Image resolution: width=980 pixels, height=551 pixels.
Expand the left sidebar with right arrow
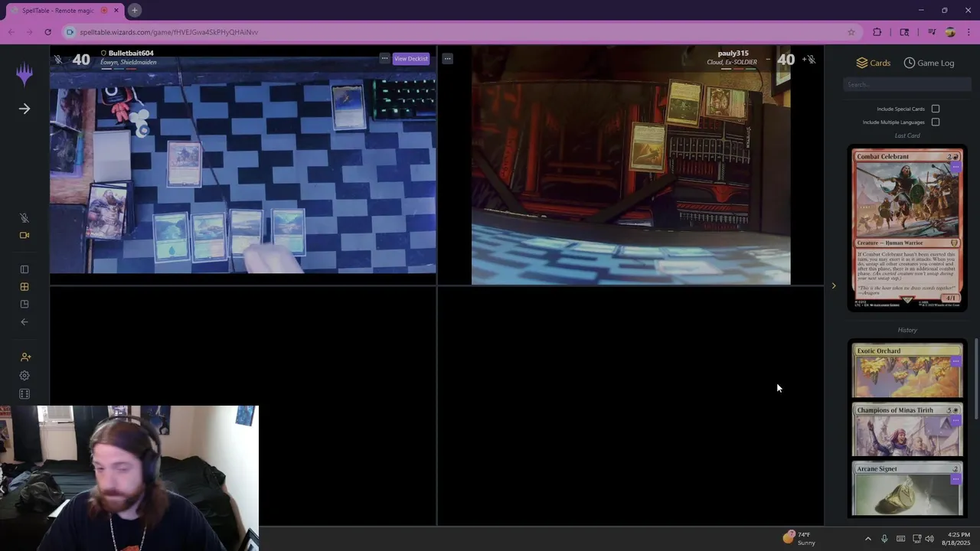pos(24,109)
